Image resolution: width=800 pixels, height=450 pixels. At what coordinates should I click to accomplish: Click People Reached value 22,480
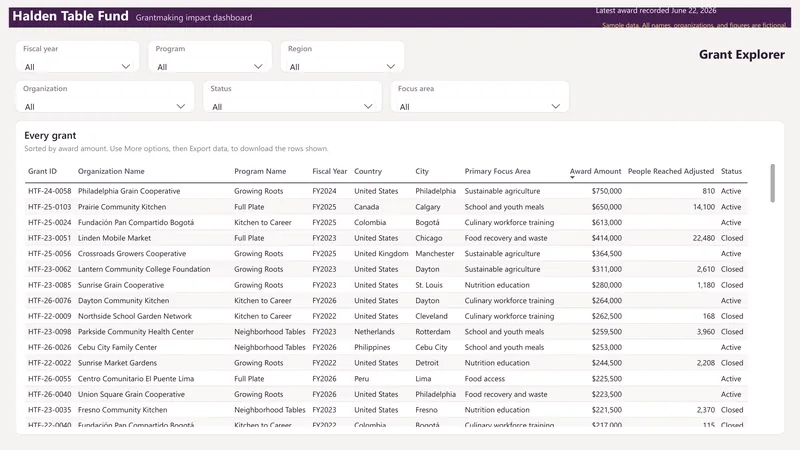click(x=704, y=238)
